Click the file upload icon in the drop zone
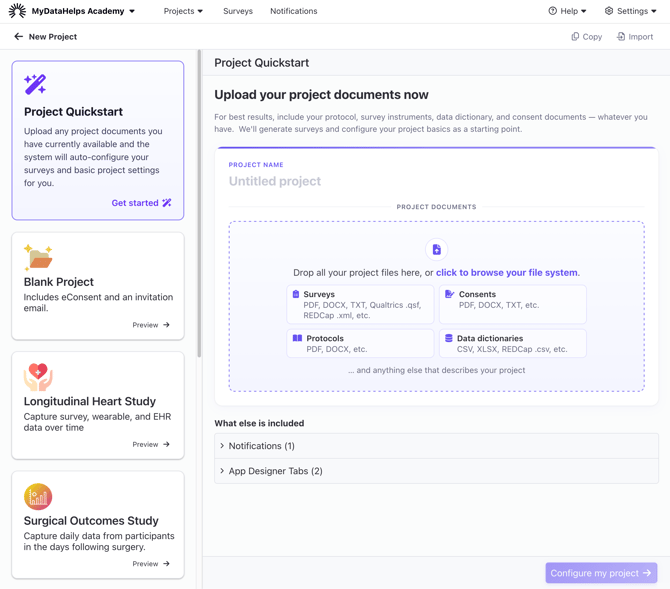The height and width of the screenshot is (589, 670). coord(436,250)
